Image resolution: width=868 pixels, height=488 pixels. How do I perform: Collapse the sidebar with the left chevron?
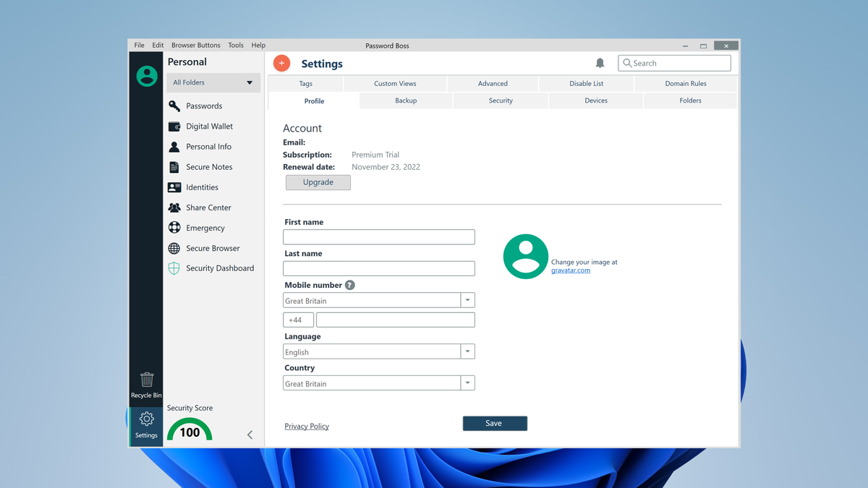[250, 435]
